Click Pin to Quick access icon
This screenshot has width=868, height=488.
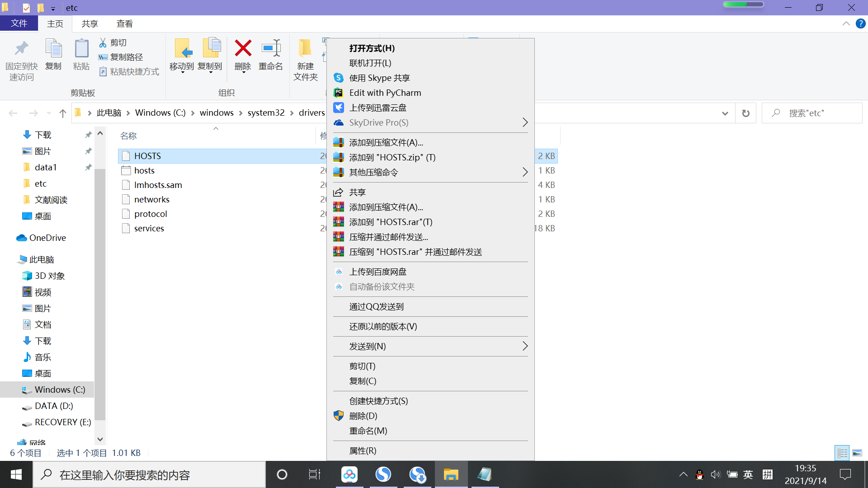(x=21, y=49)
